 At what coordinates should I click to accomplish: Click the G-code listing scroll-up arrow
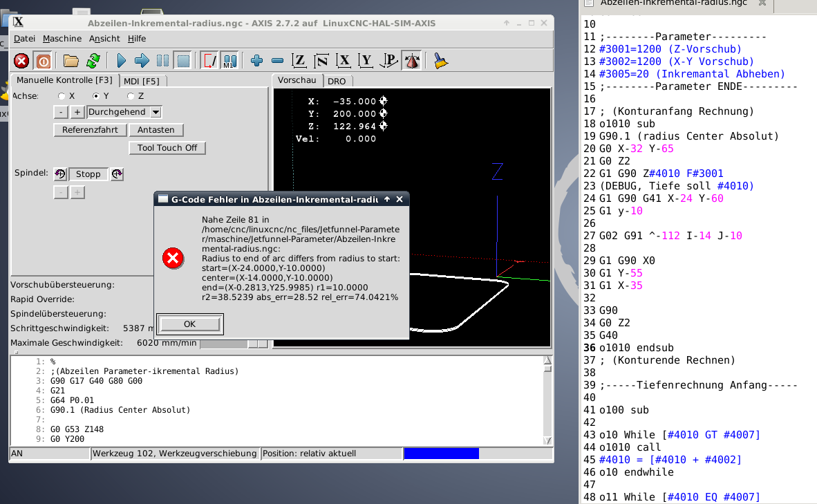tap(547, 360)
